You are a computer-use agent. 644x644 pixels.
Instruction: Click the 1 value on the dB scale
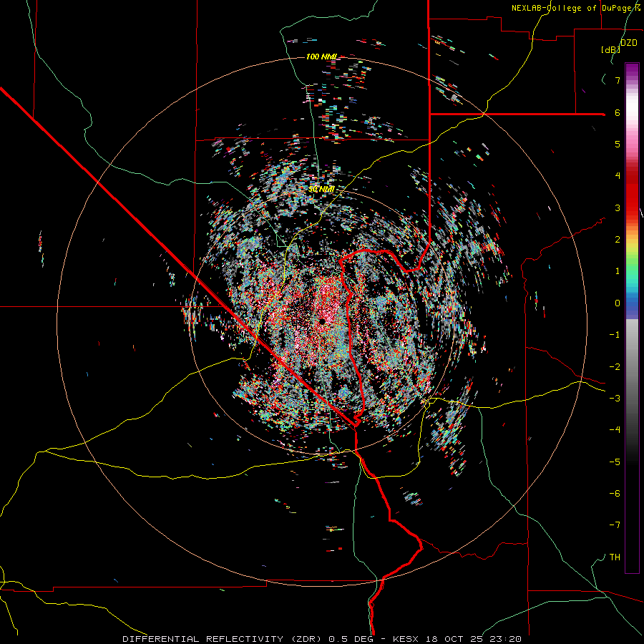tap(618, 271)
